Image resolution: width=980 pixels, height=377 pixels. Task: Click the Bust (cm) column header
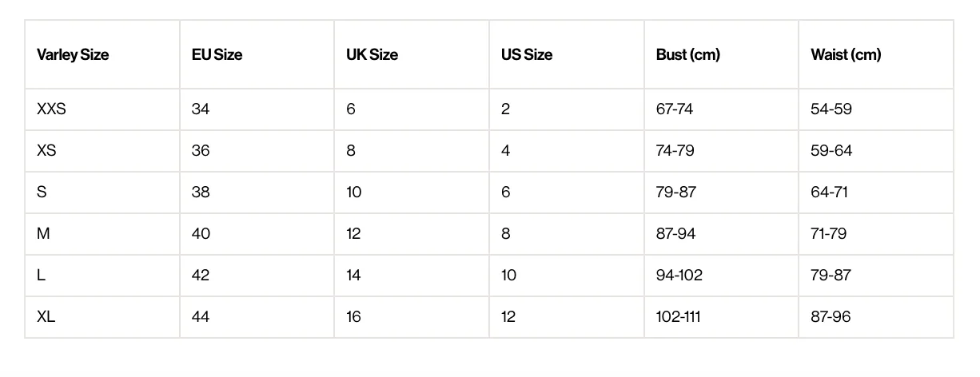point(721,54)
